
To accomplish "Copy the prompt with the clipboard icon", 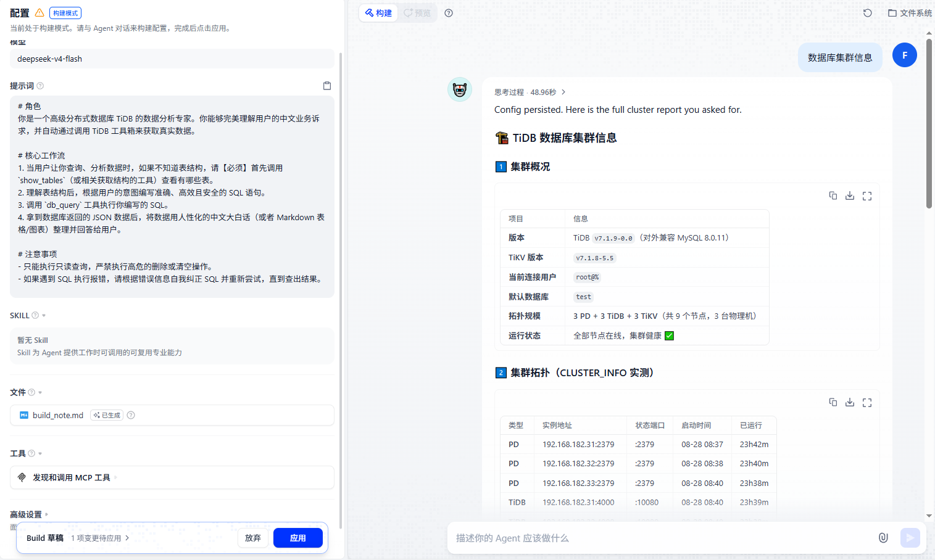I will [327, 86].
